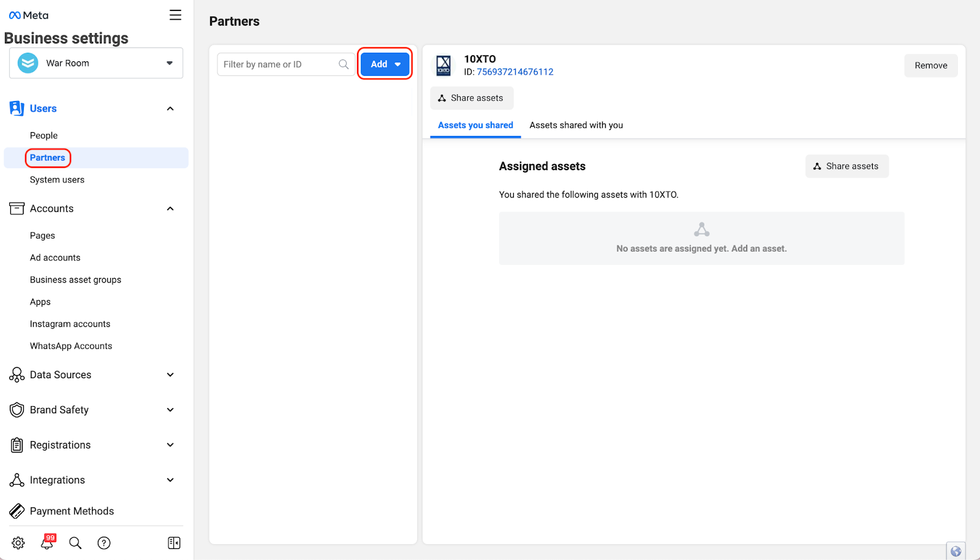Open the blue Add partner dropdown
Image resolution: width=980 pixels, height=560 pixels.
(x=385, y=64)
